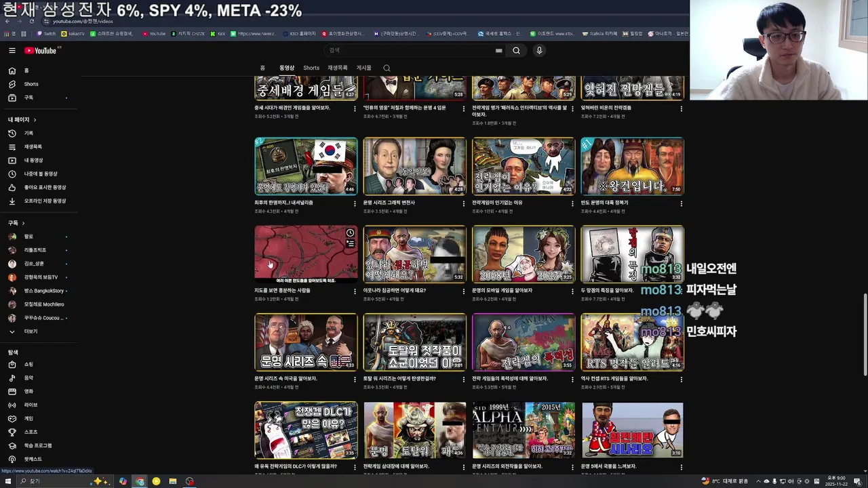Viewport: 868px width, 488px height.
Task: Expand the 구독 section header chevron
Action: [x=23, y=223]
